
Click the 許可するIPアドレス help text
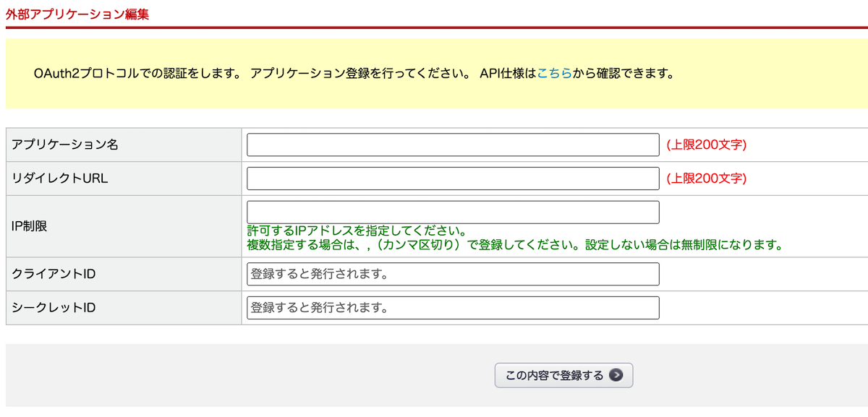pos(355,231)
